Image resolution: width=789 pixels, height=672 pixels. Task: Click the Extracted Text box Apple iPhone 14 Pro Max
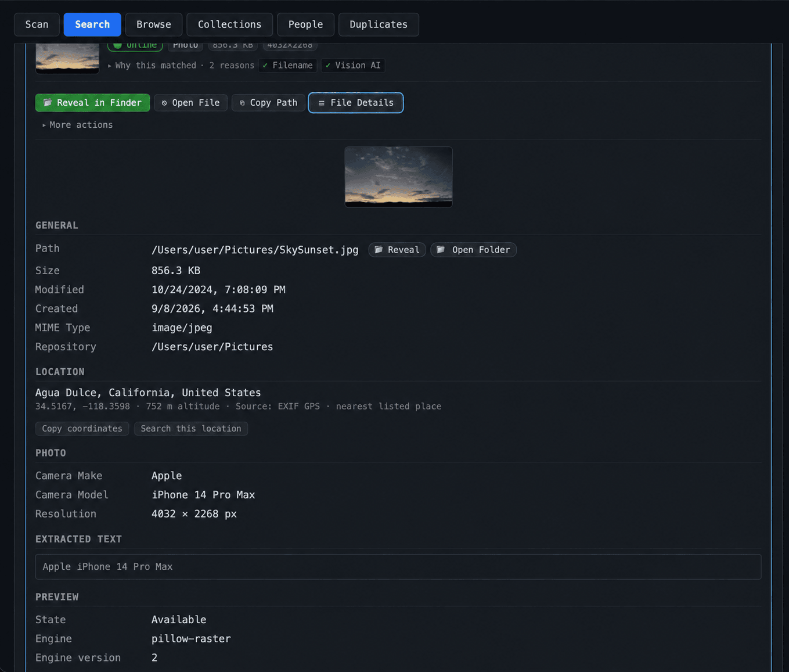[398, 567]
